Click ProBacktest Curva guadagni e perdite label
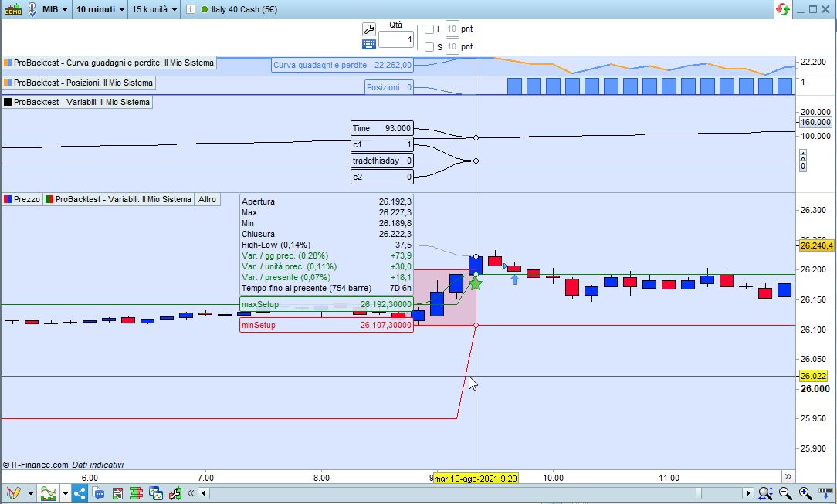837x504 pixels. pyautogui.click(x=109, y=63)
